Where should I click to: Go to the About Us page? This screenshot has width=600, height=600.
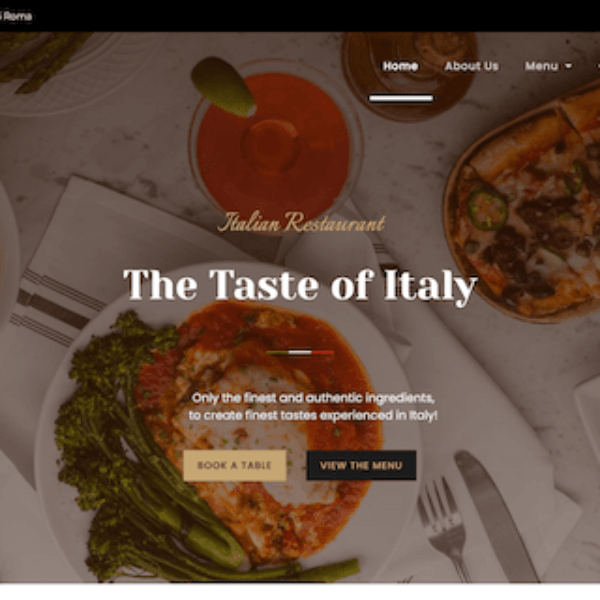tap(471, 66)
